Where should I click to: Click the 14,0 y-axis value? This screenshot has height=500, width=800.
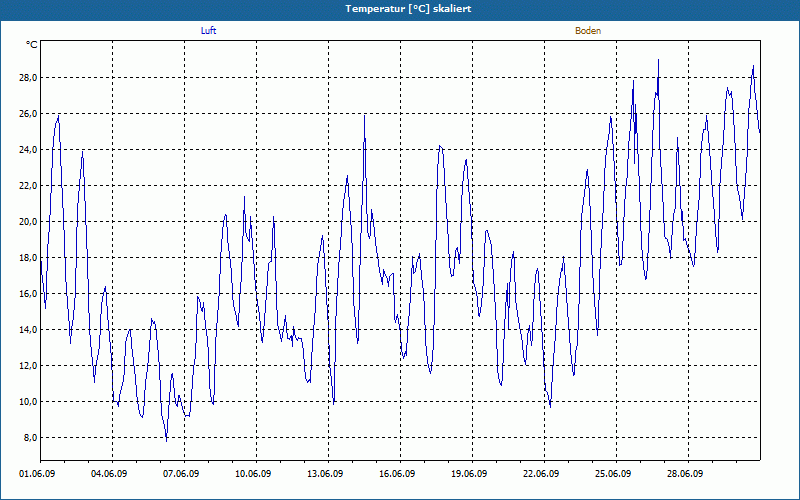point(28,330)
